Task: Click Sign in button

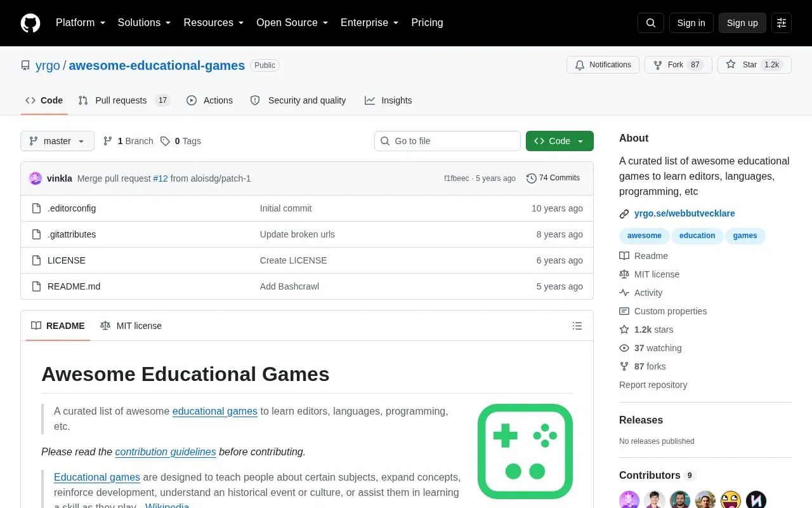Action: tap(691, 23)
